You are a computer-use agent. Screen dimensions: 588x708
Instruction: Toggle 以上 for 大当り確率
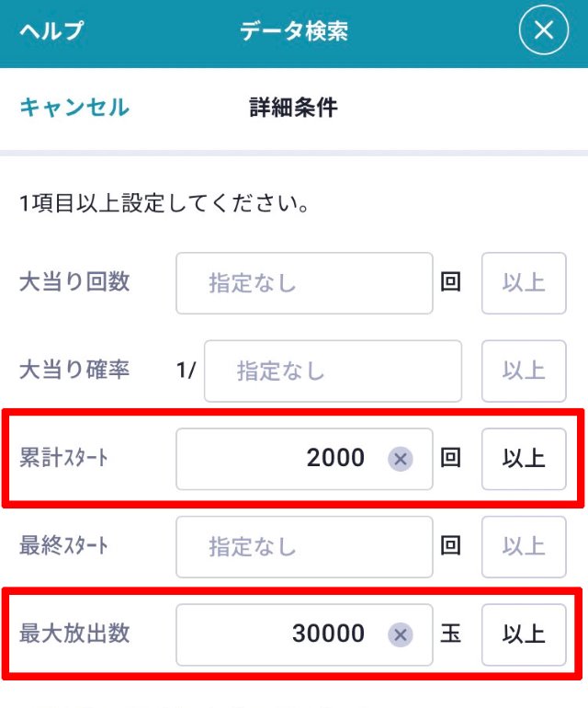[524, 371]
